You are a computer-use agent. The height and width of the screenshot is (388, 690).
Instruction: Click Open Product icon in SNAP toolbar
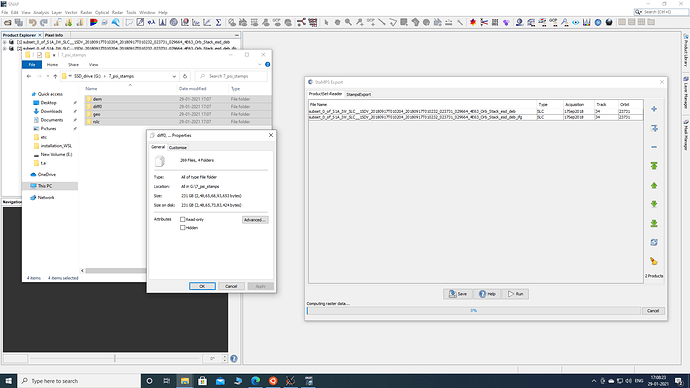(x=7, y=22)
